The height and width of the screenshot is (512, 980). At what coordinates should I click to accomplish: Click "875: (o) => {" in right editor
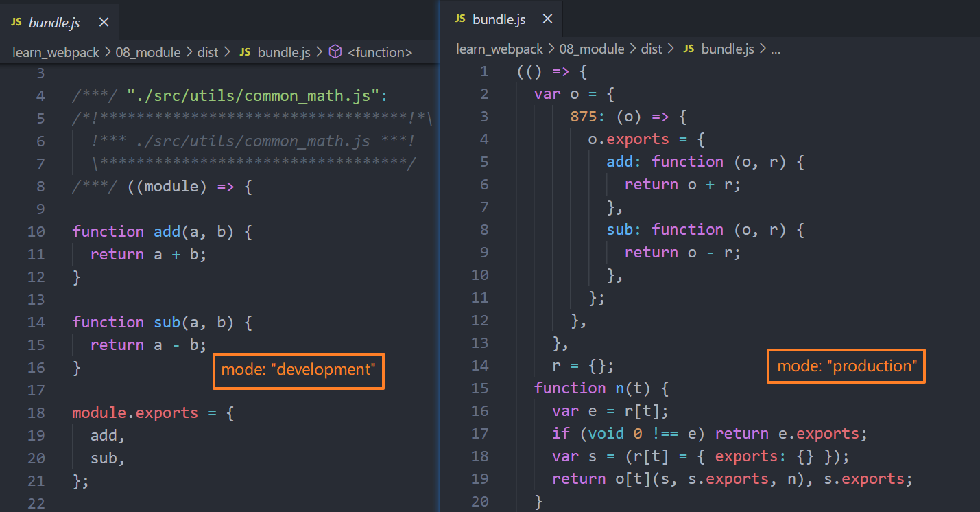point(628,117)
